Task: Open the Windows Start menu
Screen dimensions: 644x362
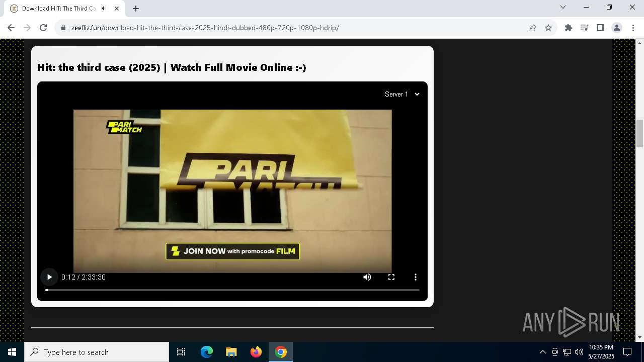Action: pos(12,352)
